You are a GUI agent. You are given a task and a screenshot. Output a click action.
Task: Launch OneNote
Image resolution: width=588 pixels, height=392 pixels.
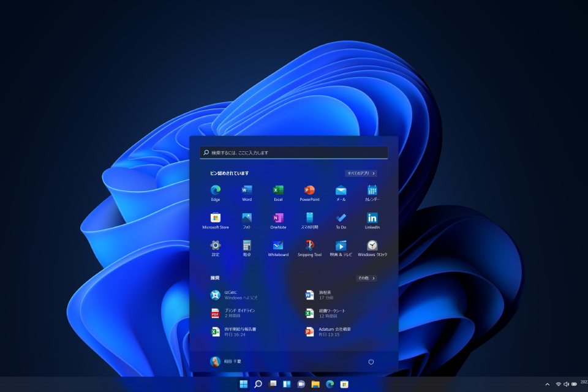pyautogui.click(x=277, y=219)
